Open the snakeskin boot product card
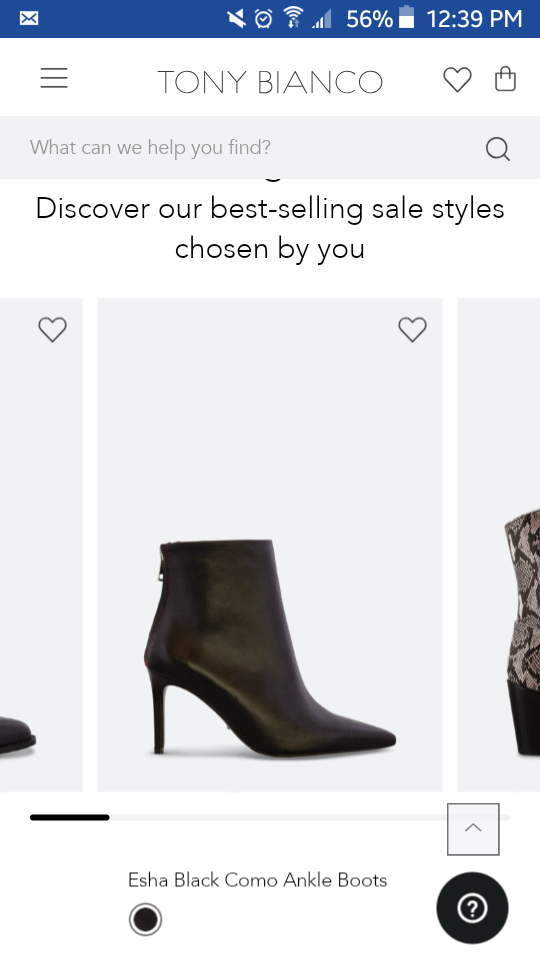This screenshot has height=960, width=540. click(499, 545)
